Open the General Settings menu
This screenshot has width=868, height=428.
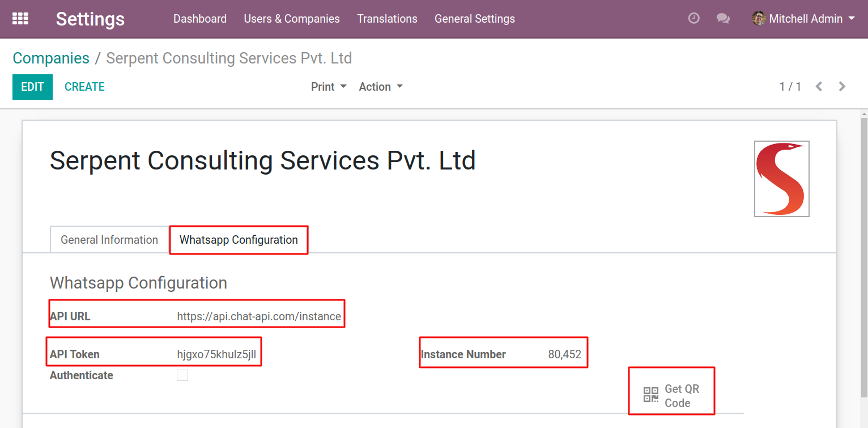click(475, 19)
